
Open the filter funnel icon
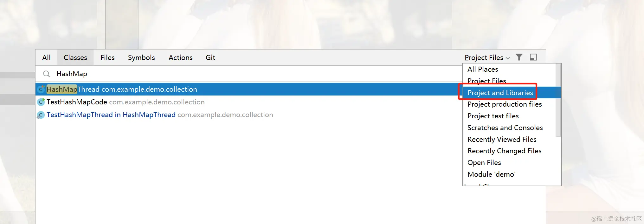point(519,57)
